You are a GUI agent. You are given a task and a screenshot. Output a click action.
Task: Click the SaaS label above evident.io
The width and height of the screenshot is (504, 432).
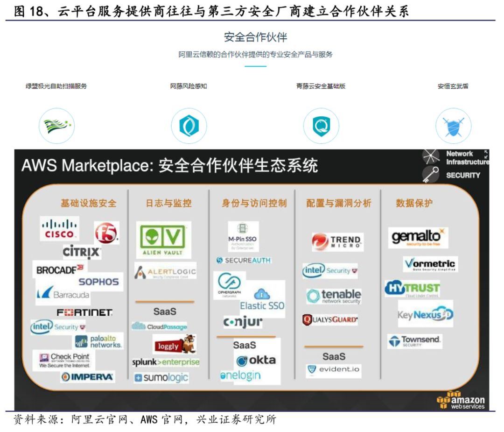coord(334,356)
